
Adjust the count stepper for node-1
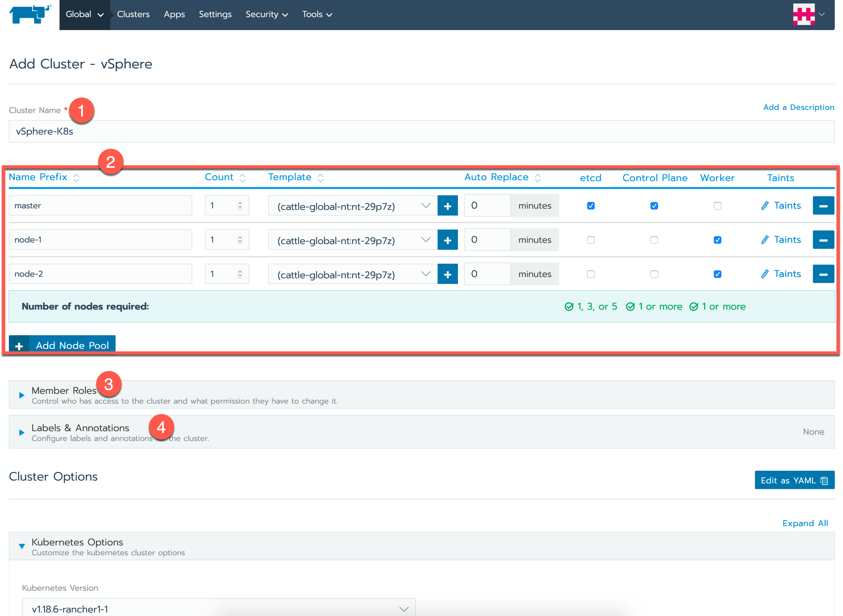coord(240,240)
